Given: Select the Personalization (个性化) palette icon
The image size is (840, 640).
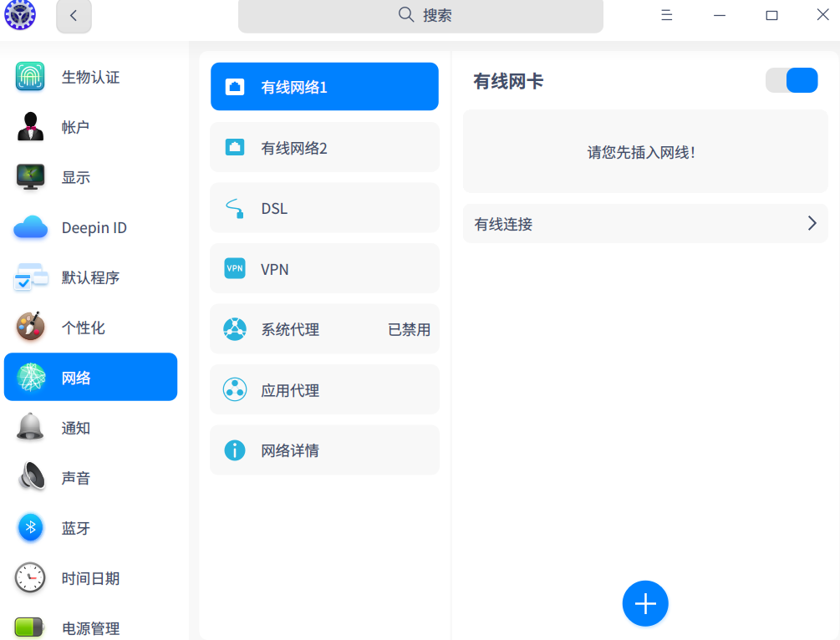Looking at the screenshot, I should tap(30, 327).
